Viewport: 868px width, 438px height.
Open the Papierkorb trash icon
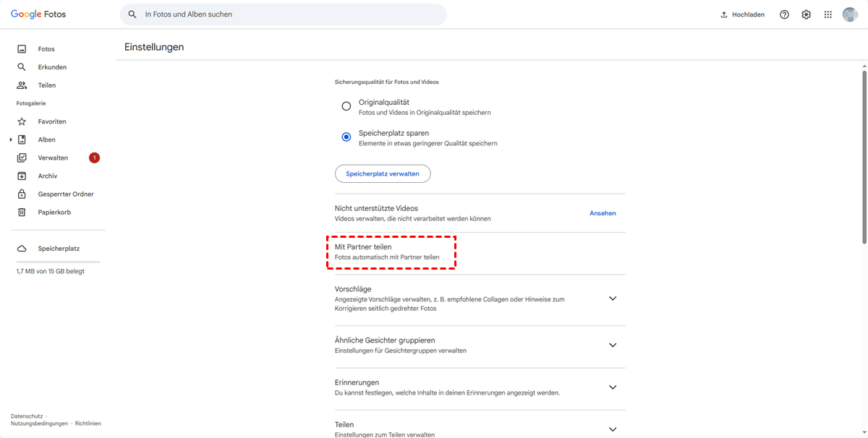22,212
